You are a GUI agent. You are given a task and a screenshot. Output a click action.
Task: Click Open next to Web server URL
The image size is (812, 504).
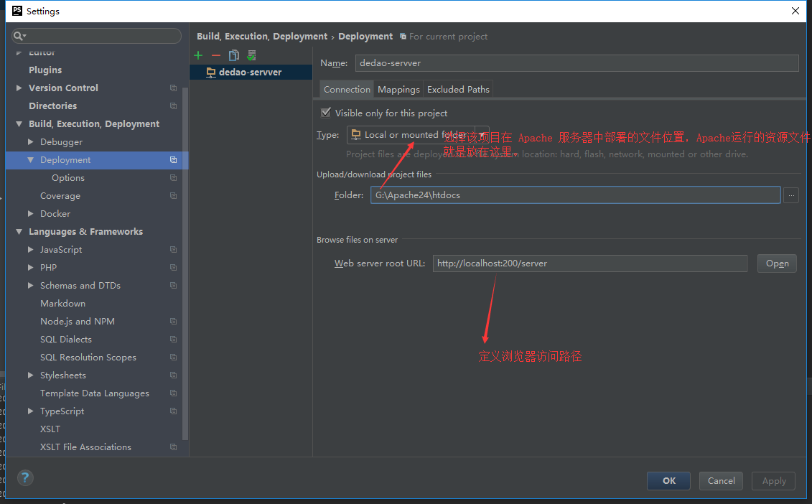pos(777,263)
